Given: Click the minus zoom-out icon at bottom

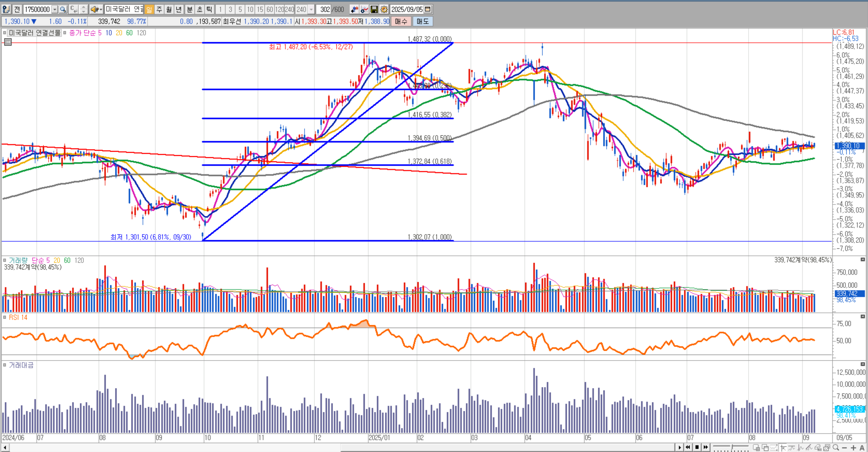Looking at the screenshot, I should 844,448.
